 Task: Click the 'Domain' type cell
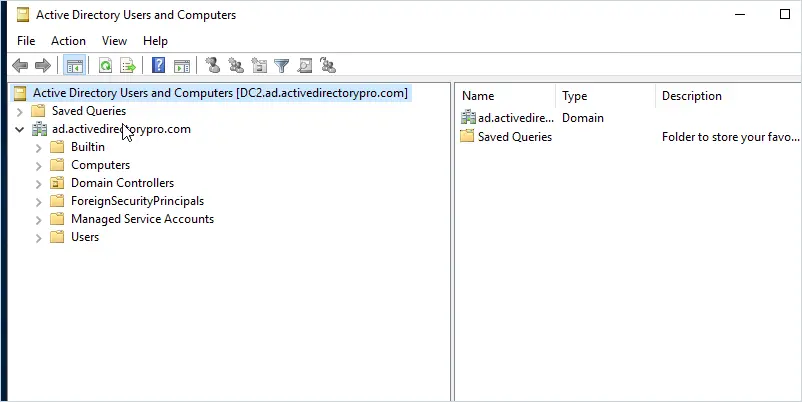pyautogui.click(x=583, y=118)
